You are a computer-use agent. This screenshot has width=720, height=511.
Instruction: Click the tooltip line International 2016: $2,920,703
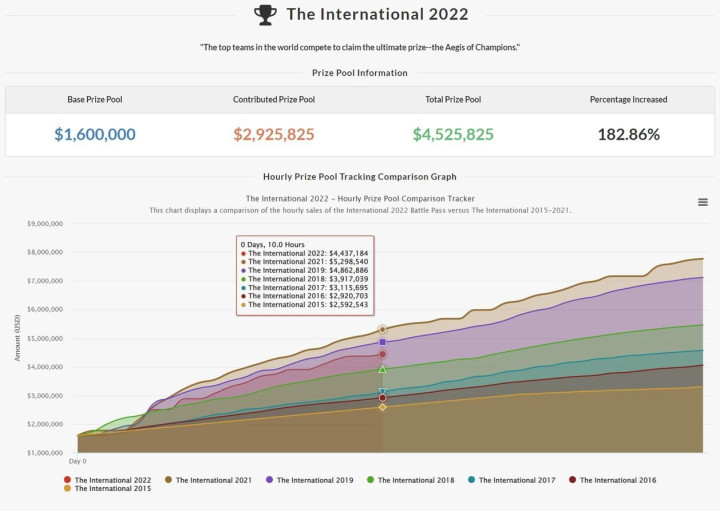click(x=304, y=296)
